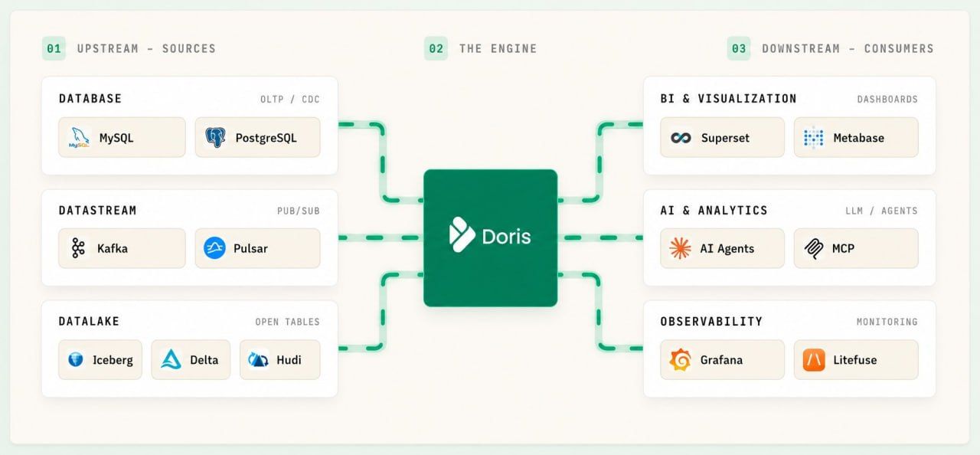
Task: Click the LLM / AGENTS tag
Action: point(883,211)
